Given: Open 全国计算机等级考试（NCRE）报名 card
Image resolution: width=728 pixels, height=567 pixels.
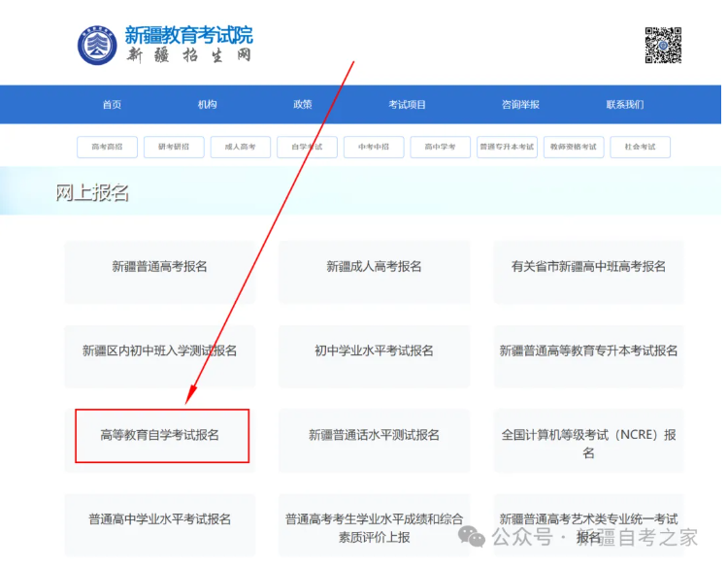Looking at the screenshot, I should click(x=589, y=440).
